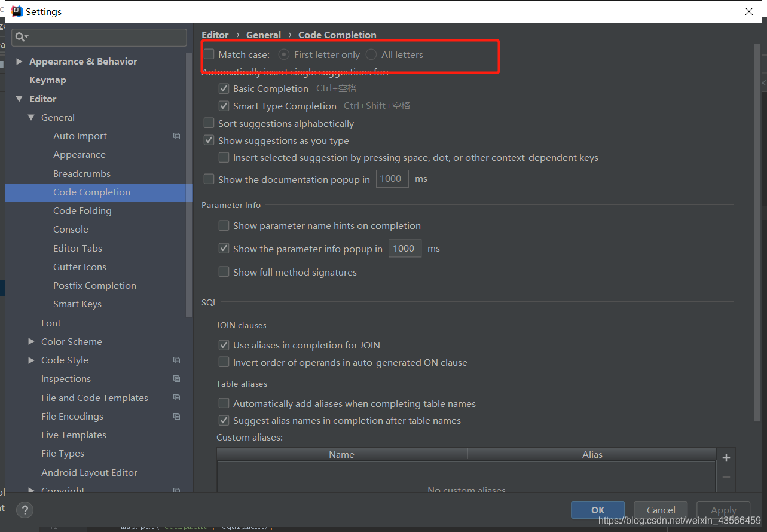Select the All letters radio button
Viewport: 767px width, 532px height.
(x=371, y=54)
